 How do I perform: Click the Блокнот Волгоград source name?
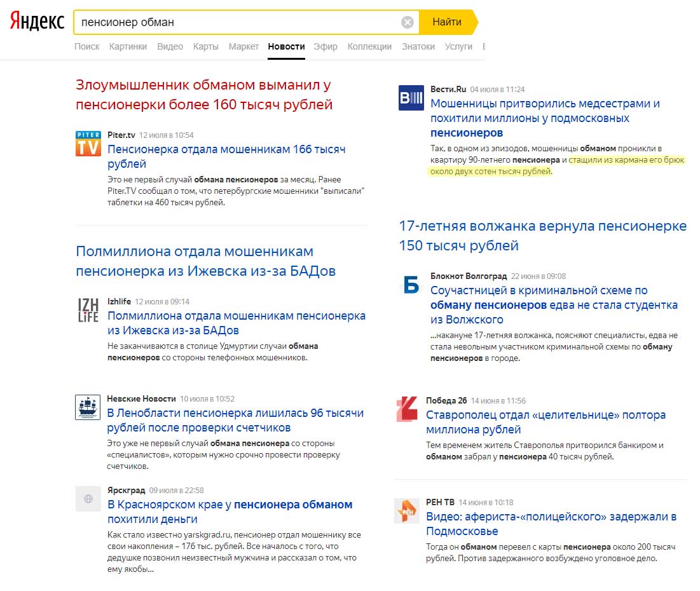coord(469,276)
